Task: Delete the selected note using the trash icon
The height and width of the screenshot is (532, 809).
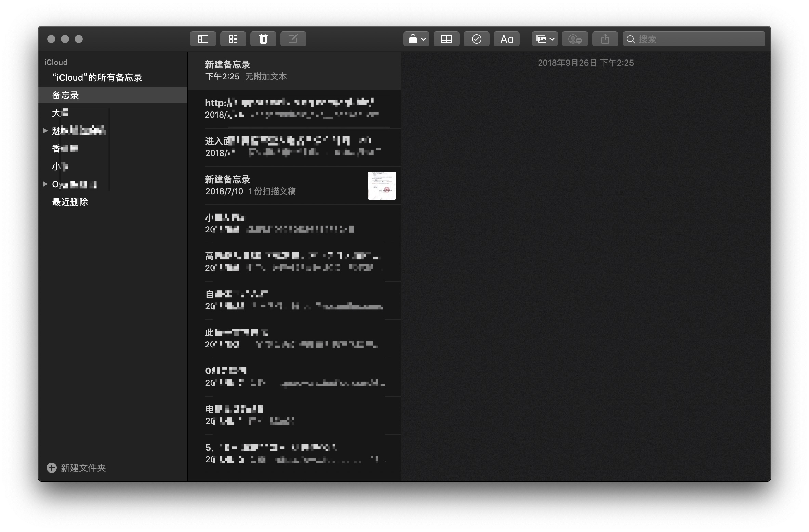Action: point(263,39)
